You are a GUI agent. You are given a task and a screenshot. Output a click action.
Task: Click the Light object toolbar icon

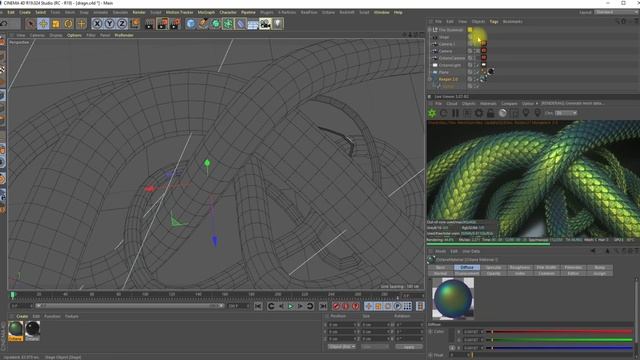[x=278, y=24]
